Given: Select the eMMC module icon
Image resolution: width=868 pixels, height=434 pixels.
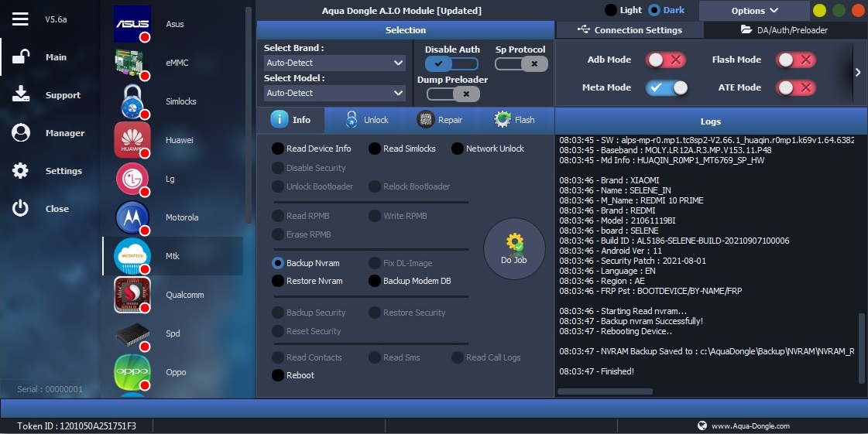Looking at the screenshot, I should 132,63.
